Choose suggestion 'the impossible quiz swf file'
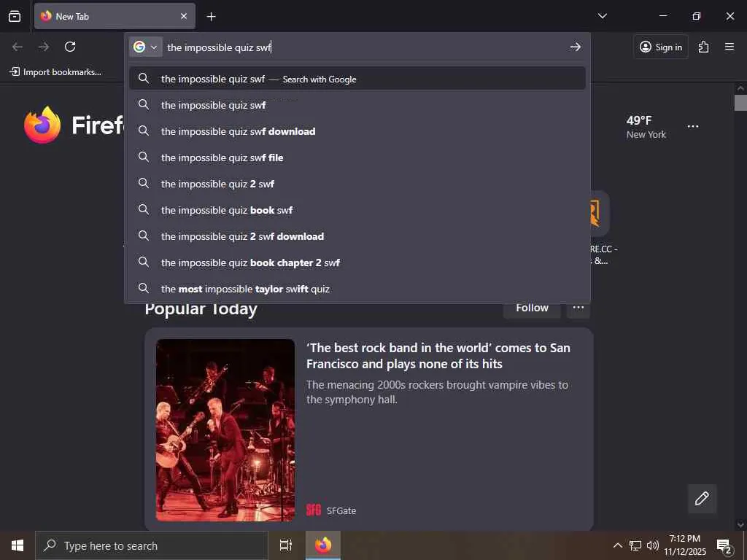Image resolution: width=747 pixels, height=560 pixels. (357, 157)
